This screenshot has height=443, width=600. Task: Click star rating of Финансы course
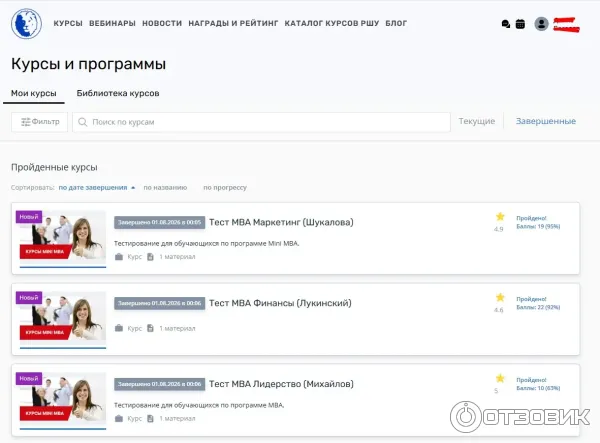tap(500, 298)
